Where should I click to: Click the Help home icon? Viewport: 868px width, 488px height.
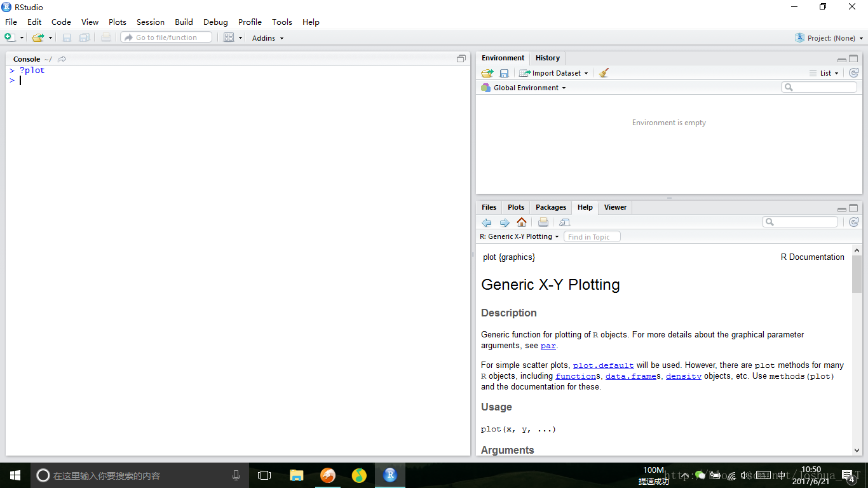pyautogui.click(x=522, y=222)
